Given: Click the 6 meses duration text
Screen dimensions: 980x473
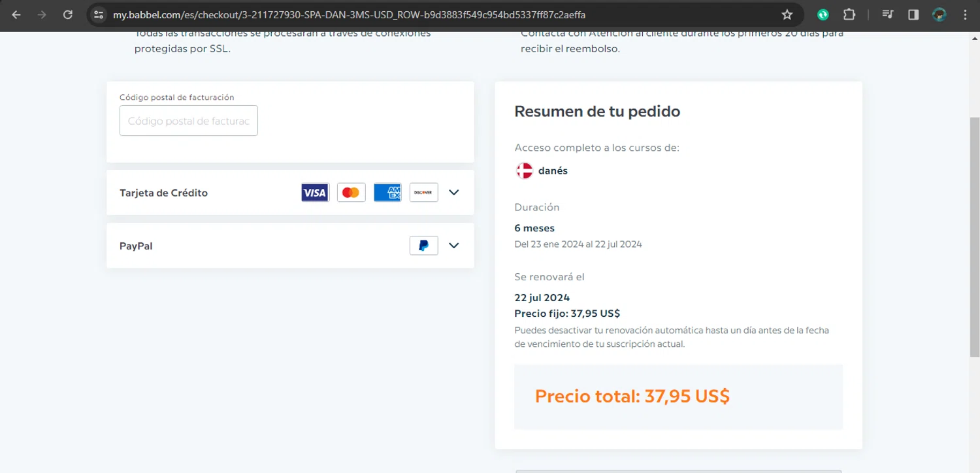Looking at the screenshot, I should point(534,228).
